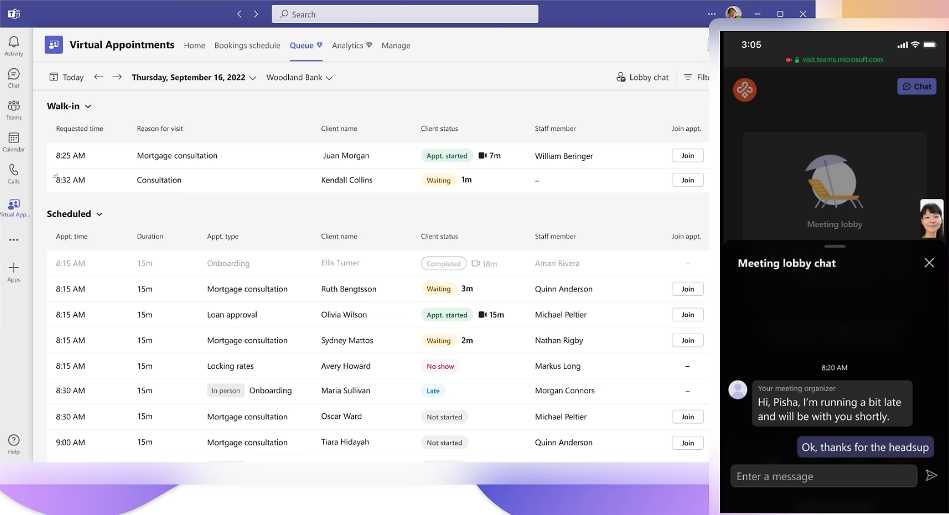Select staff member William Beringer
Image resolution: width=949 pixels, height=515 pixels.
click(x=563, y=156)
